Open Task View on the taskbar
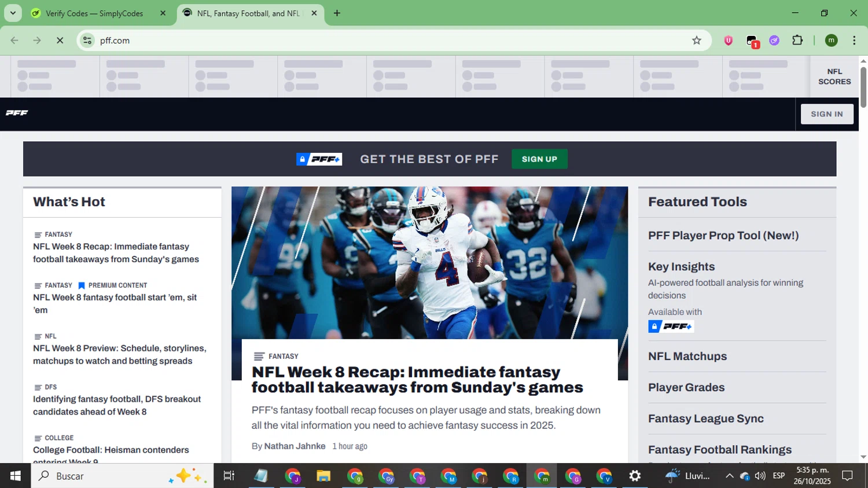 pyautogui.click(x=229, y=476)
